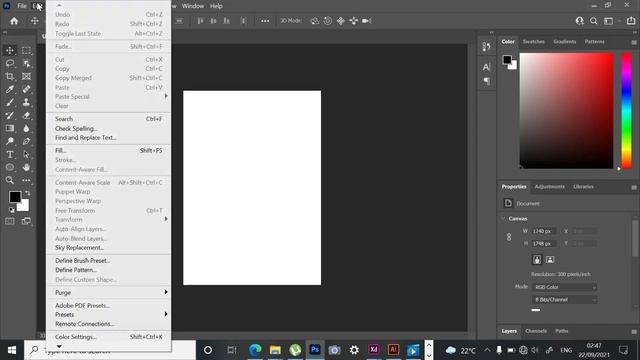Select the Spot Healing Brush tool
Viewport: 640px width, 360px height.
pyautogui.click(x=26, y=89)
